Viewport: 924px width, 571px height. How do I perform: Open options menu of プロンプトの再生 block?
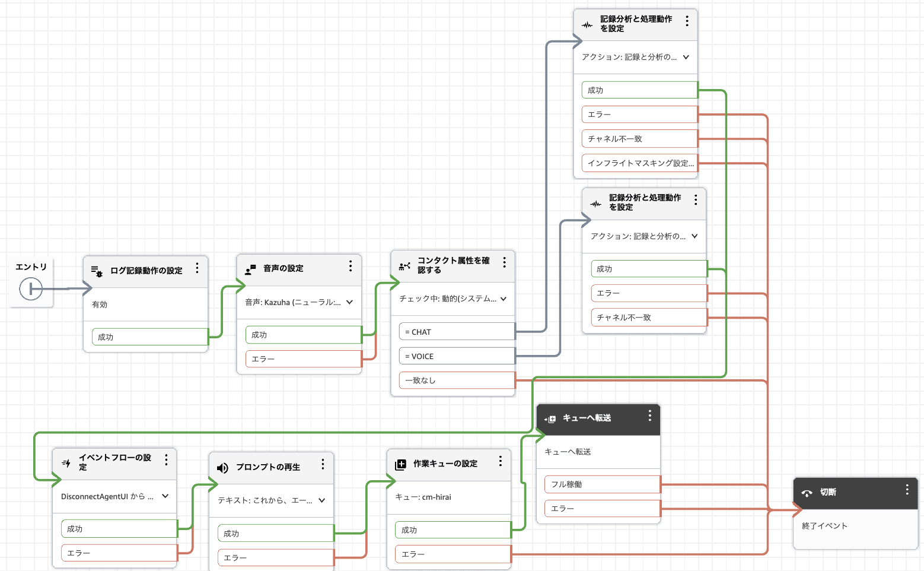(x=323, y=464)
